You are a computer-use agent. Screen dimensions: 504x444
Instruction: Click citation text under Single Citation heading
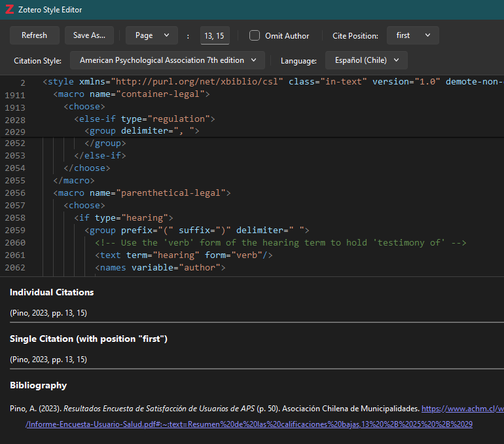[48, 360]
